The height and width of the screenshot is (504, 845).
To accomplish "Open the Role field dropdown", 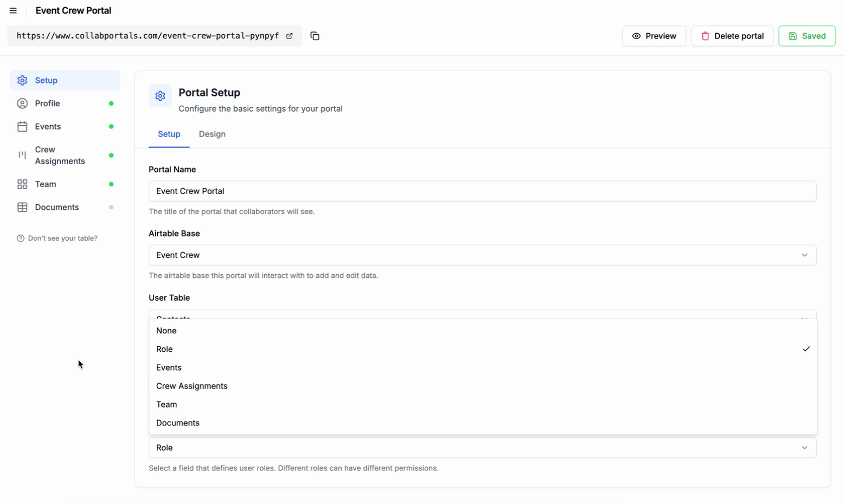I will 482,448.
